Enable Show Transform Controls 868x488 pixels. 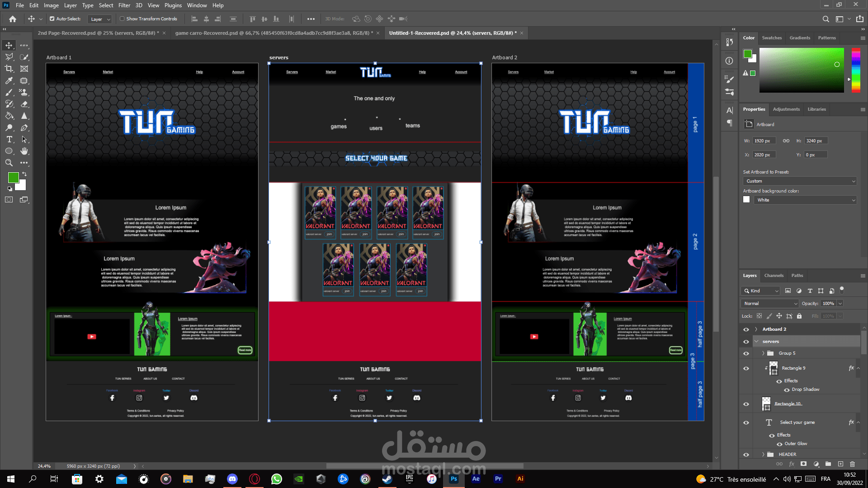122,19
